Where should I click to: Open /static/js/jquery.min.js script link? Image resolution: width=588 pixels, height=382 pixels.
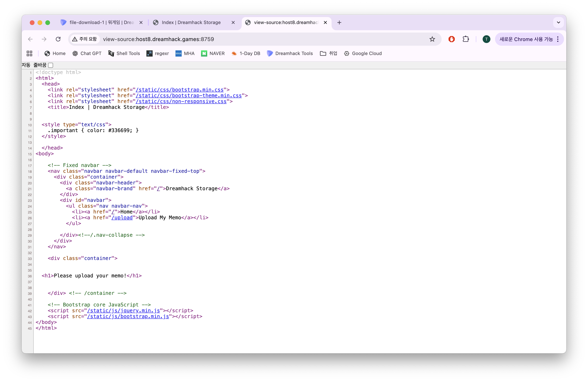pos(123,311)
